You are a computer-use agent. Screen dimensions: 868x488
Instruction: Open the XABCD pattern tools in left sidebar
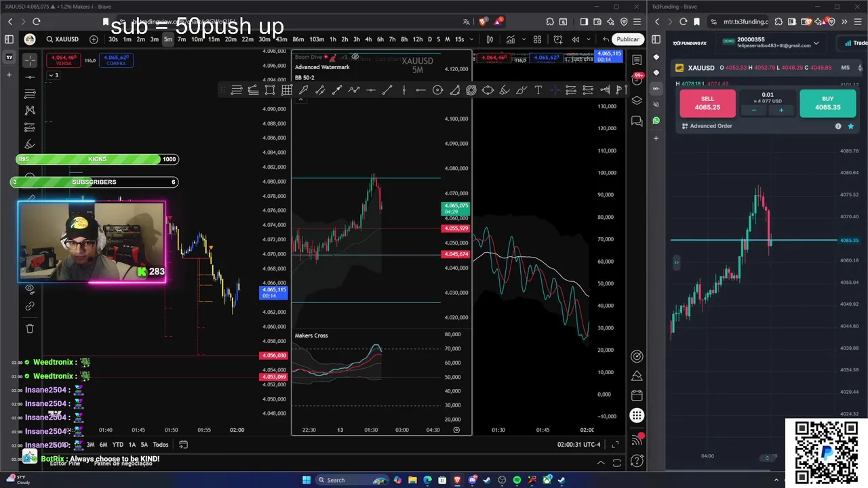tap(30, 110)
